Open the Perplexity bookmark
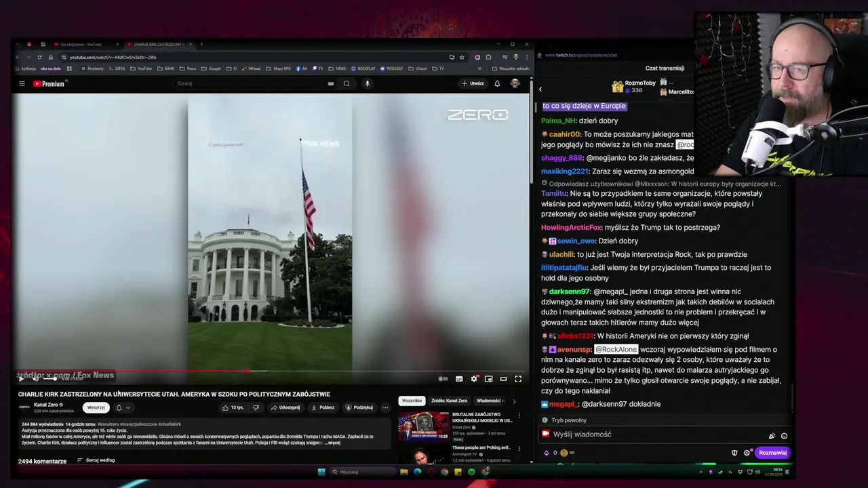This screenshot has width=868, height=488. click(x=92, y=68)
